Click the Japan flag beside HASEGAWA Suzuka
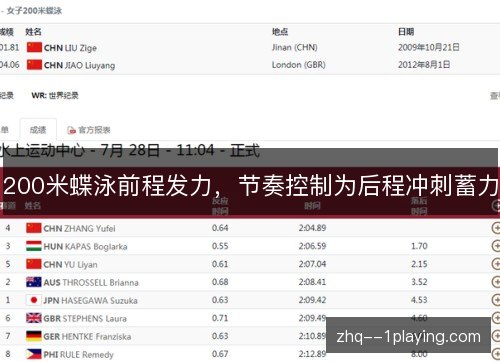The height and width of the screenshot is (362, 500). click(34, 300)
